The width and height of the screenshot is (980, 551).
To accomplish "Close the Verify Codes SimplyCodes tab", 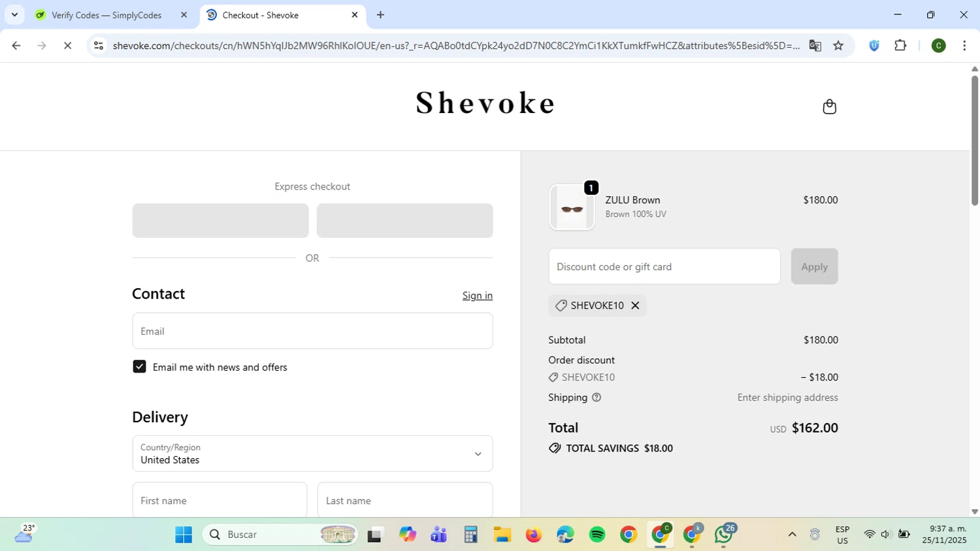I will [x=184, y=15].
